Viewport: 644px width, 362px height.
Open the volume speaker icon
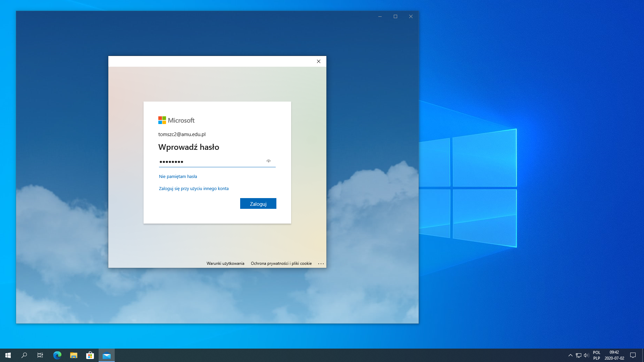tap(586, 355)
